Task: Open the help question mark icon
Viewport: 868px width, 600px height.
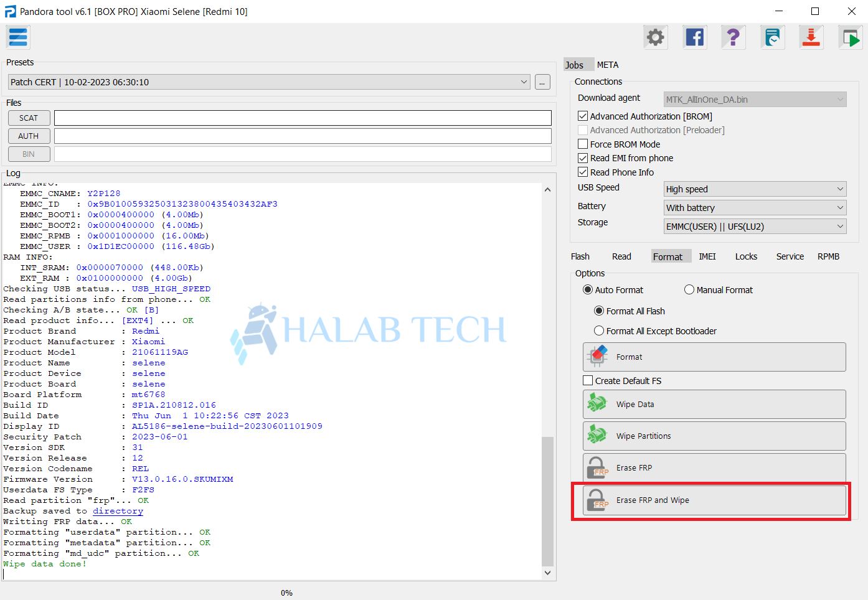Action: coord(734,37)
